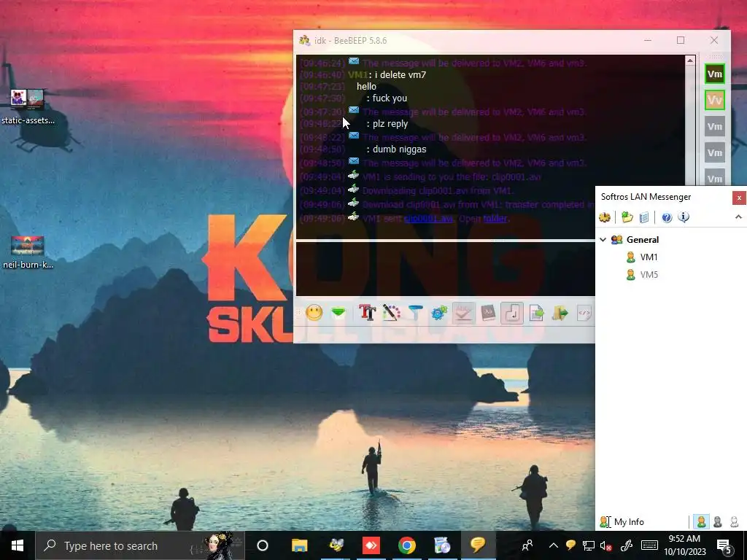Open the Windows Start menu
This screenshot has width=747, height=560.
pos(18,545)
